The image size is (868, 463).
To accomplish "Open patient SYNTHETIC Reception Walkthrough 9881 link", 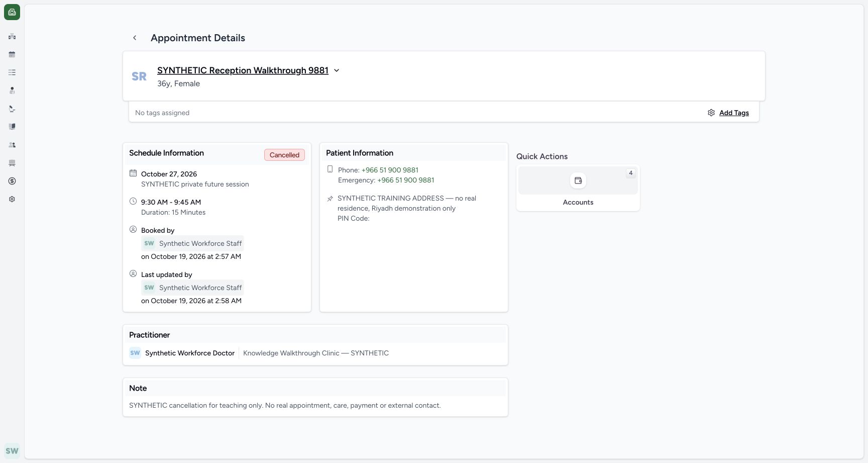I will (x=243, y=70).
